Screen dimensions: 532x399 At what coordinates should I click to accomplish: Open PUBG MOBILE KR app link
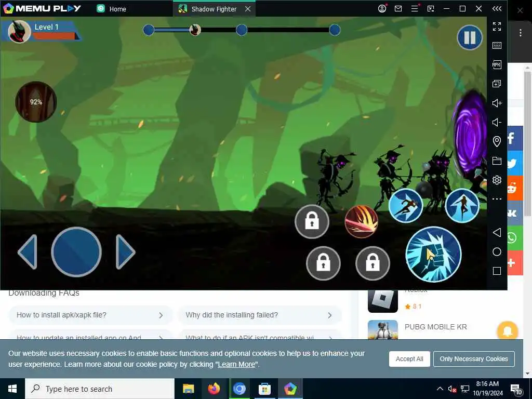436,327
